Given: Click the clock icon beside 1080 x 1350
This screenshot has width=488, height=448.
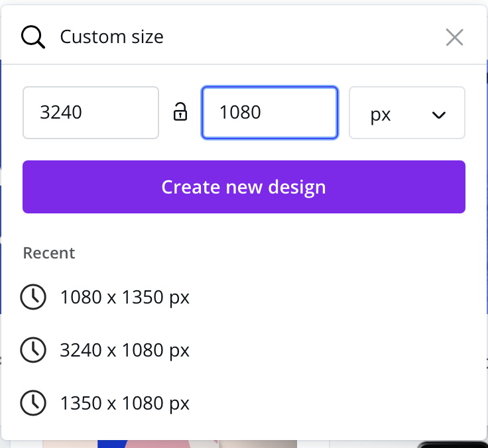Looking at the screenshot, I should (33, 298).
